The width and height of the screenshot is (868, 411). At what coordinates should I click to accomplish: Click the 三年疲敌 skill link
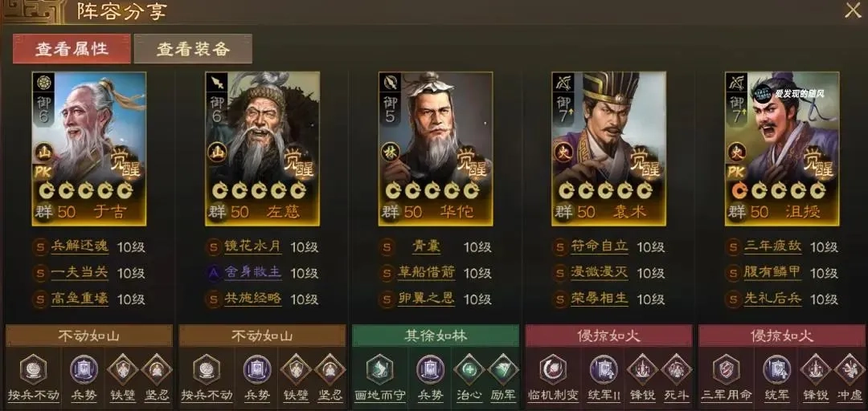pos(773,246)
